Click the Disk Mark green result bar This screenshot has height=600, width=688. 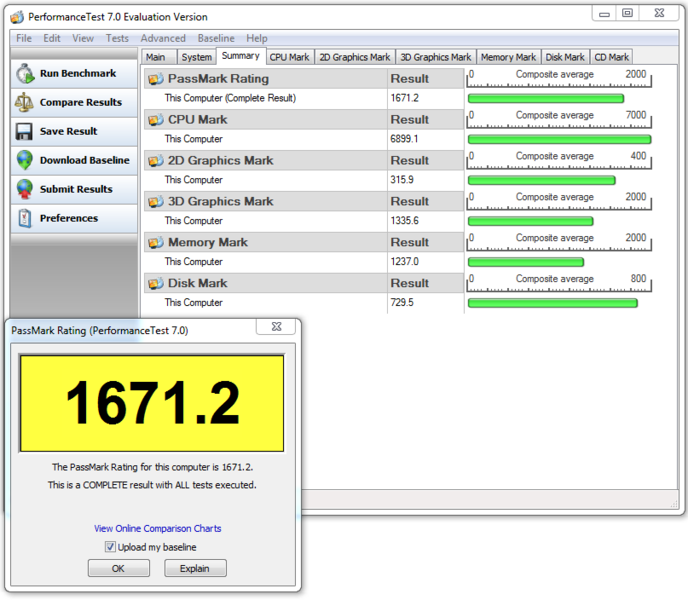click(x=552, y=303)
